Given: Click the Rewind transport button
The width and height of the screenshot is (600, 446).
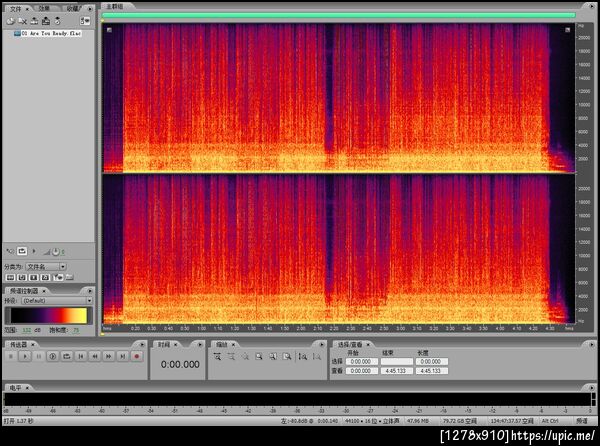Looking at the screenshot, I should point(95,356).
